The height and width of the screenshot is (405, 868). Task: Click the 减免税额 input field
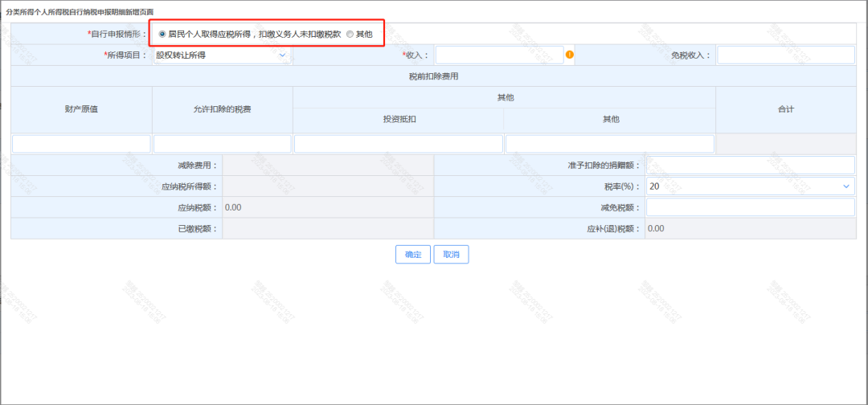(x=750, y=207)
